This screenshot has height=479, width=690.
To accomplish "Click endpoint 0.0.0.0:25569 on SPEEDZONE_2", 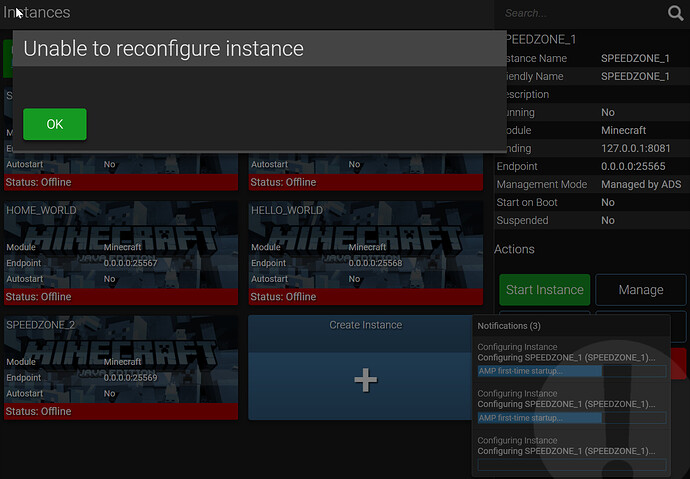I will (x=130, y=377).
